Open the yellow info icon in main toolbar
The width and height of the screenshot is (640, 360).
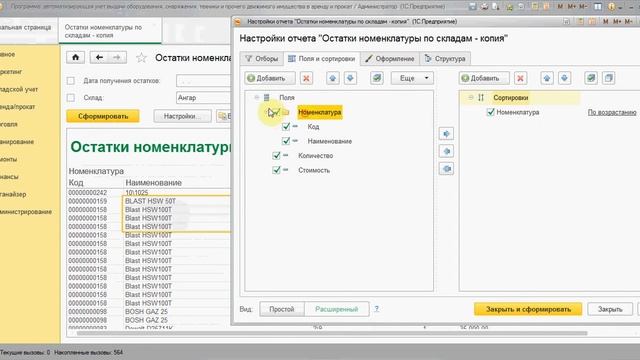(x=611, y=7)
